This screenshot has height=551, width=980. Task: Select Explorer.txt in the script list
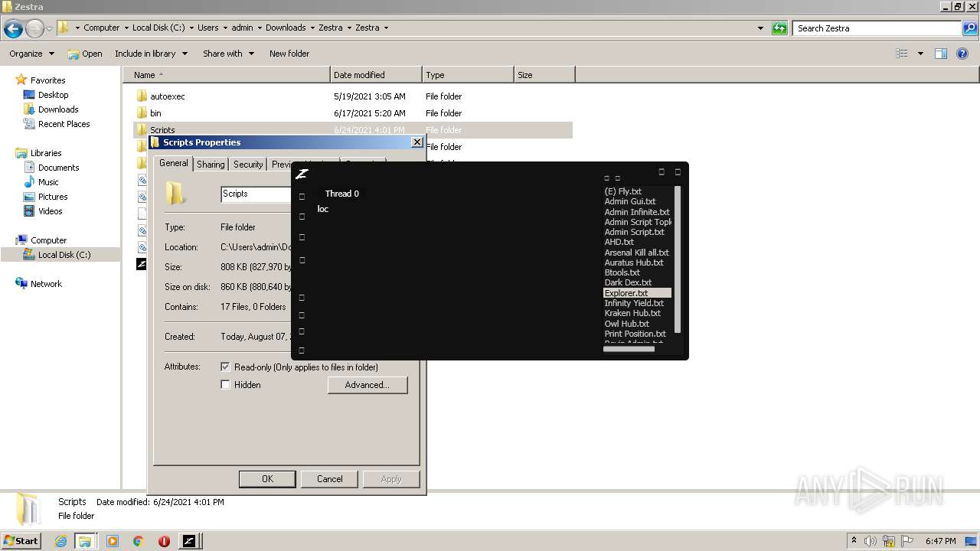[x=637, y=293]
